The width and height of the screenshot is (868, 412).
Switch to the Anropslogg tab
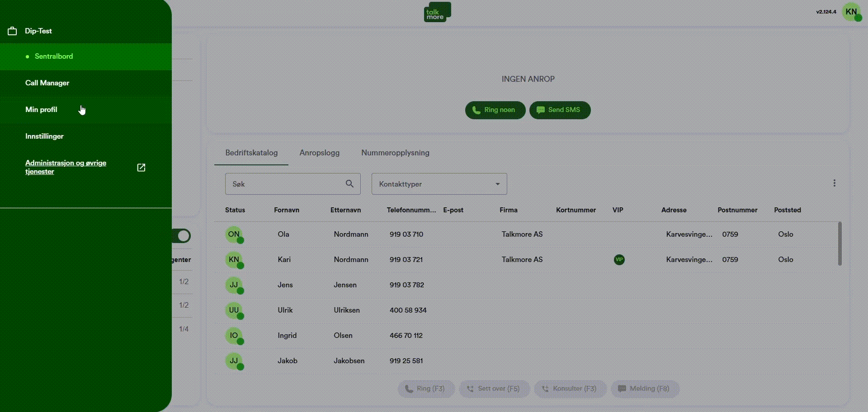click(320, 153)
